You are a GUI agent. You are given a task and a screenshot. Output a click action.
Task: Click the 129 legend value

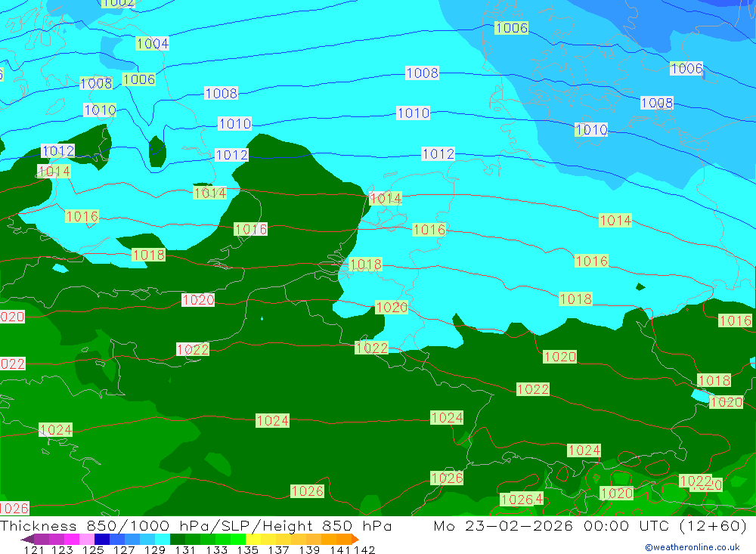pos(155,550)
